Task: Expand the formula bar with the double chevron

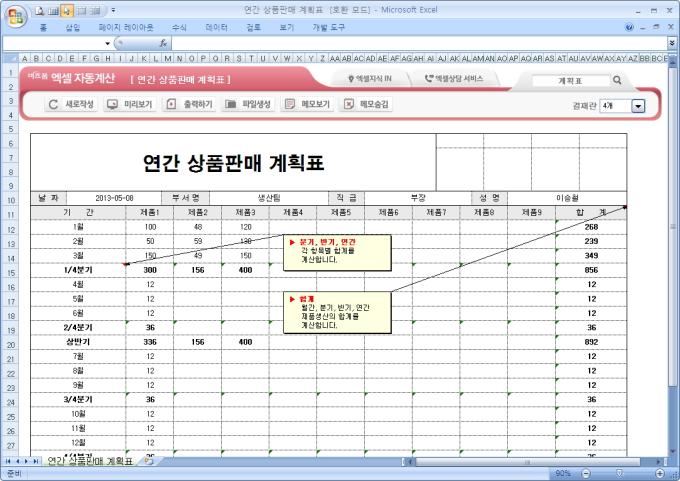Action: pos(671,43)
